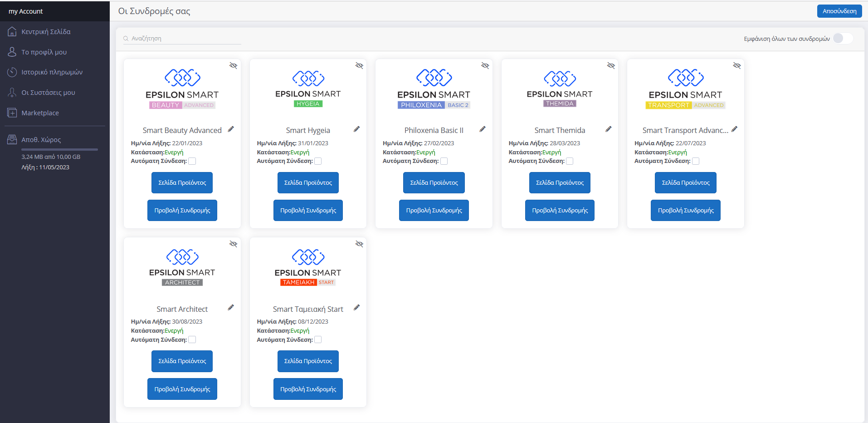Check Αυτόματη Σύνδεση for Smart Transport Advanced
The width and height of the screenshot is (868, 423).
(696, 161)
